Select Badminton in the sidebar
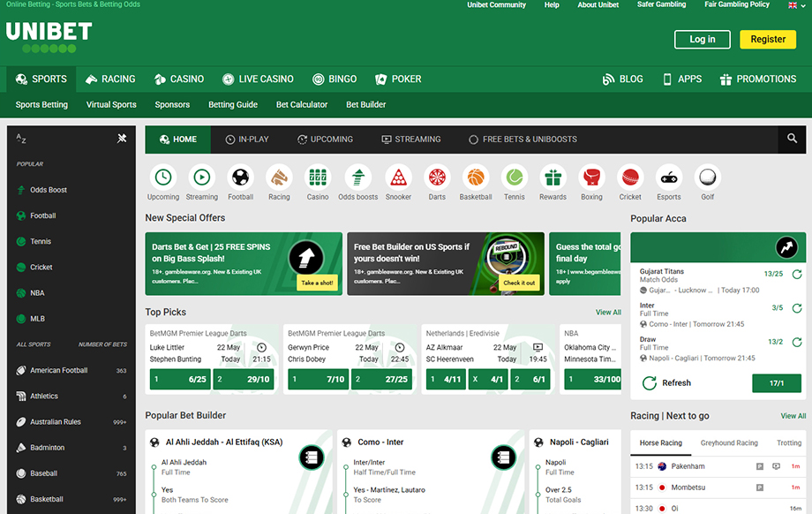Image resolution: width=812 pixels, height=514 pixels. tap(71, 448)
